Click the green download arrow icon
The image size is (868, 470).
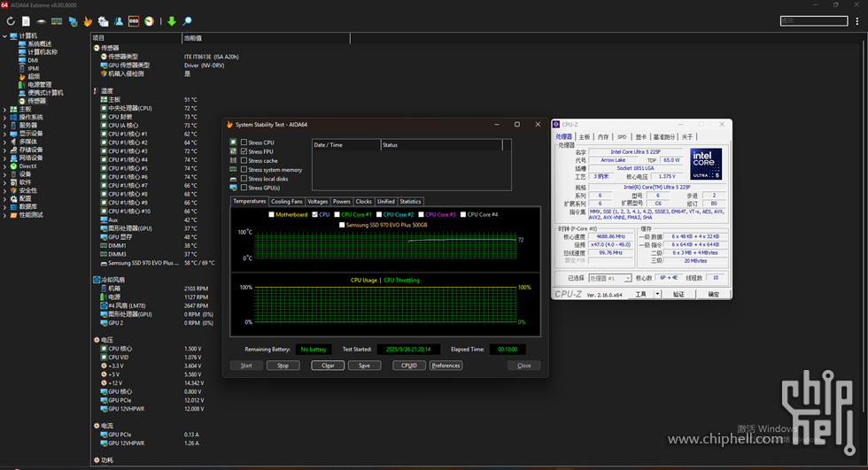point(172,21)
